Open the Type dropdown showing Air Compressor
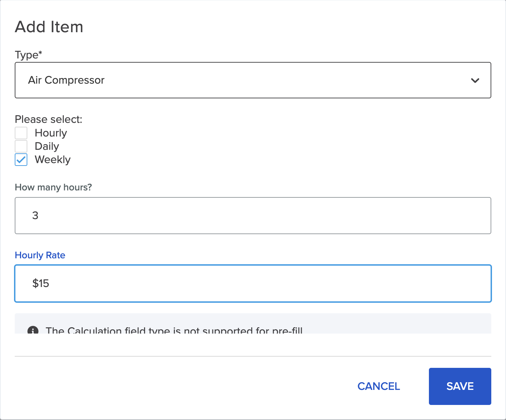This screenshot has width=506, height=420. coord(253,80)
